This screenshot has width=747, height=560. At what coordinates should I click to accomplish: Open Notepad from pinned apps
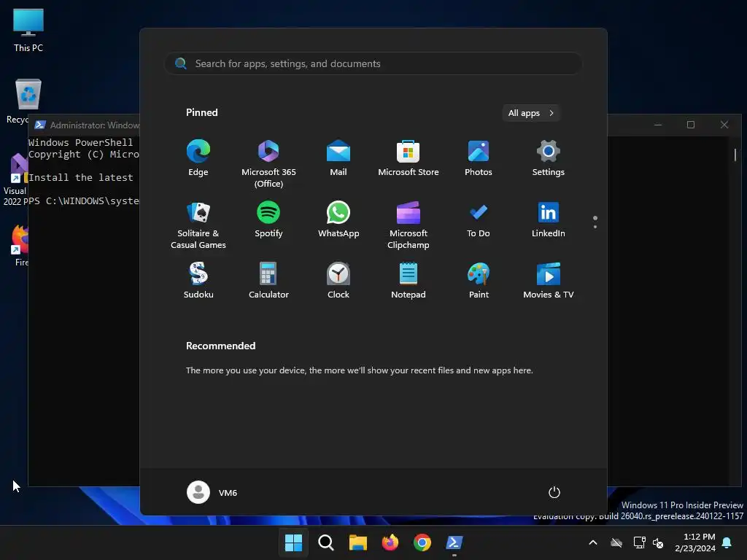(x=409, y=281)
